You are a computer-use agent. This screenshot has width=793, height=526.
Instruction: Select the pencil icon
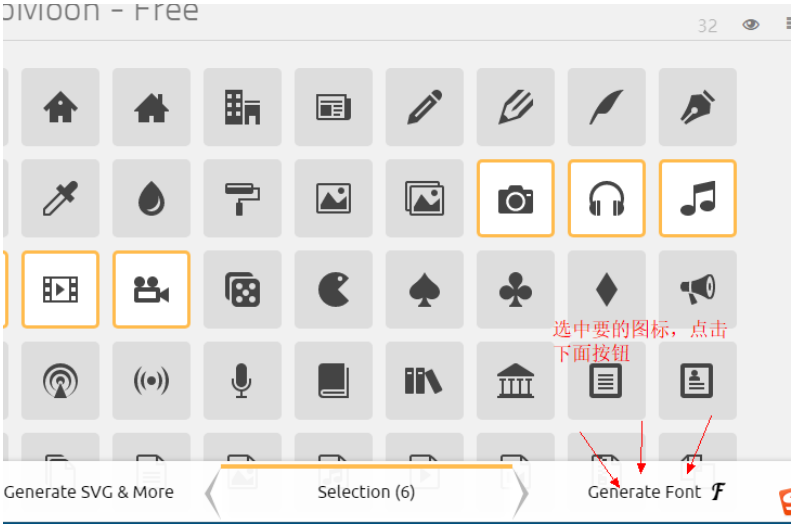[x=424, y=107]
